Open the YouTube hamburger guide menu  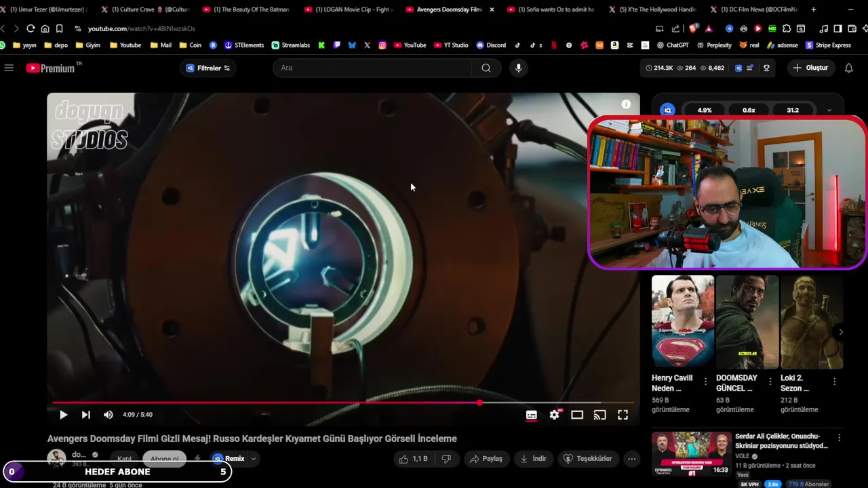(x=9, y=68)
